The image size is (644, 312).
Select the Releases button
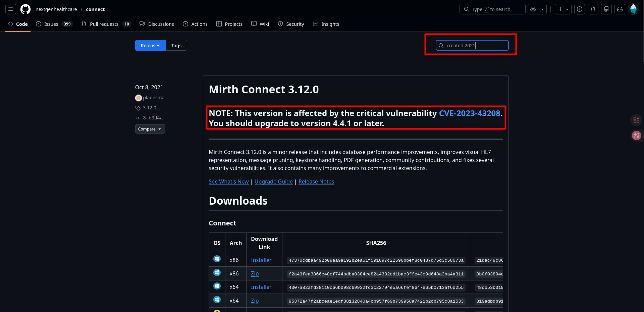click(151, 45)
